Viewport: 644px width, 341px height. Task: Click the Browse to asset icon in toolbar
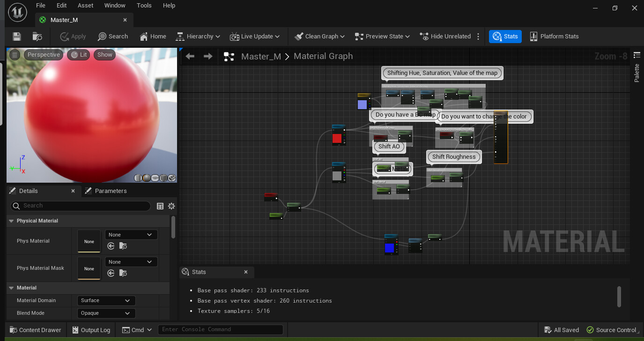[37, 37]
